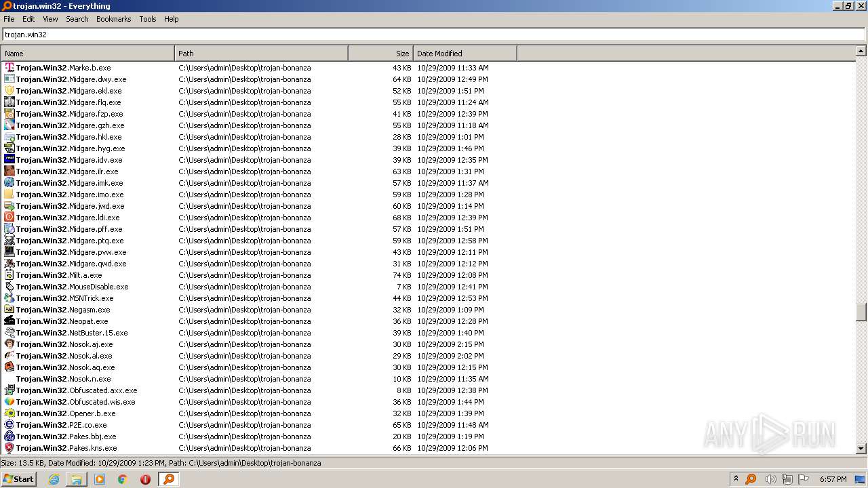
Task: Click the red Opera-style taskbar icon
Action: pyautogui.click(x=145, y=479)
